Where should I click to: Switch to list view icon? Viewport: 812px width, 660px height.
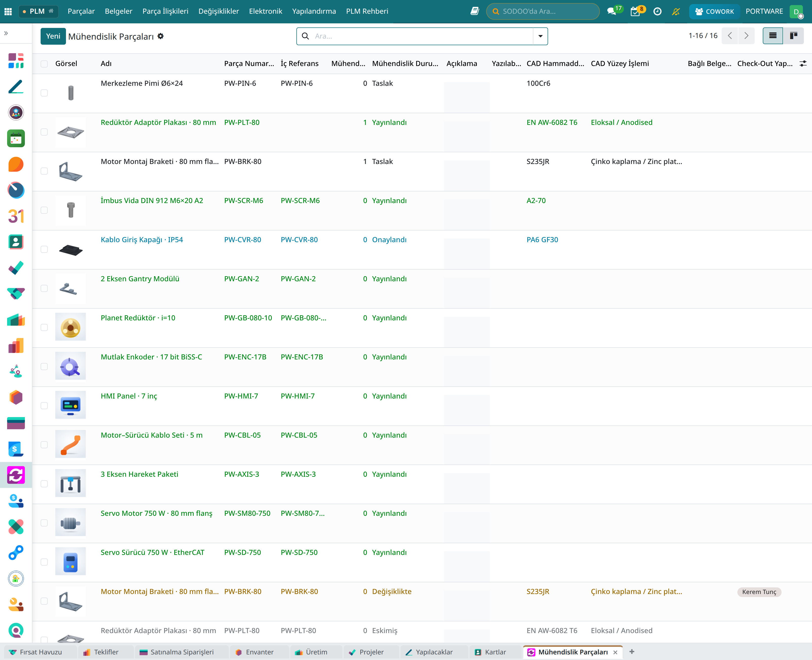tap(772, 36)
